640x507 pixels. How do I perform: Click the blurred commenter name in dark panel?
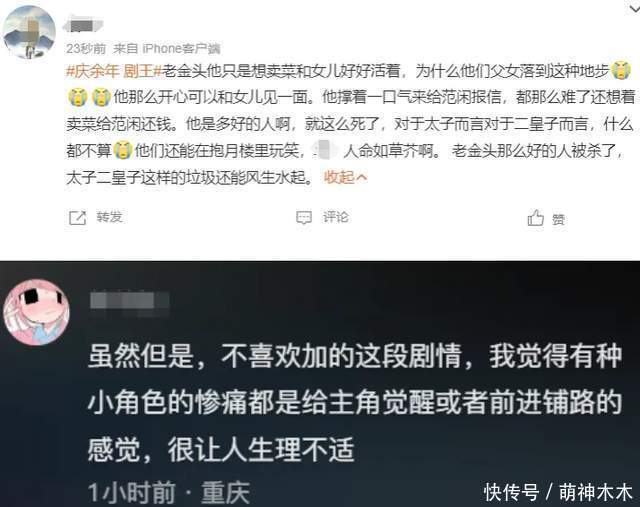(x=130, y=302)
